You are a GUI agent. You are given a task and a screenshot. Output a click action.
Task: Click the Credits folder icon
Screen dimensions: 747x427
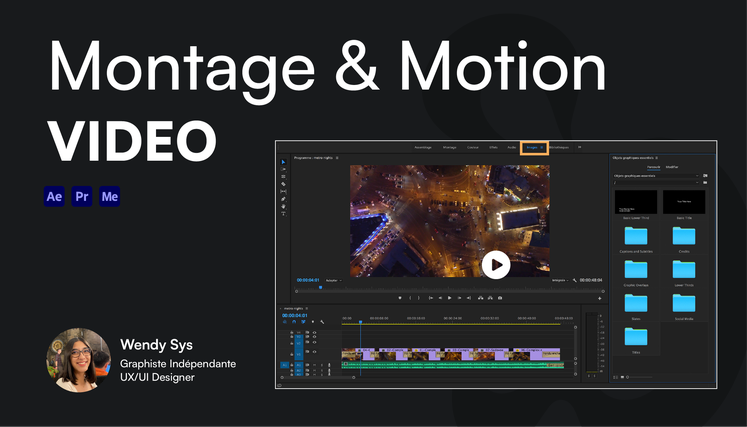coord(685,237)
